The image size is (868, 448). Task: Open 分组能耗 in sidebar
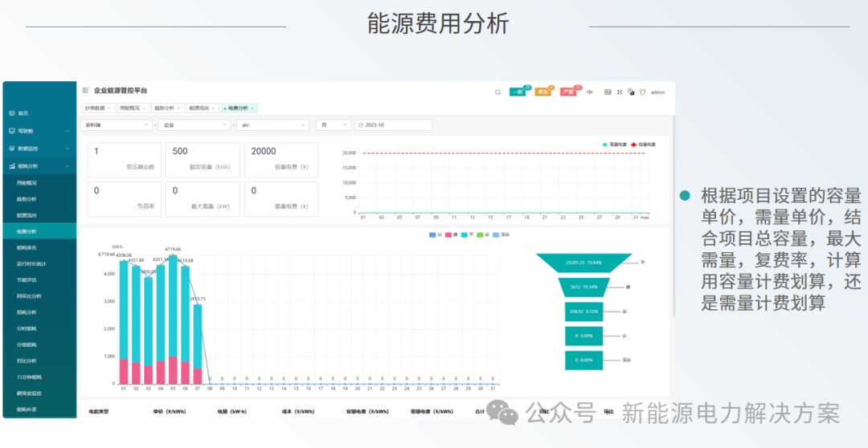point(39,344)
